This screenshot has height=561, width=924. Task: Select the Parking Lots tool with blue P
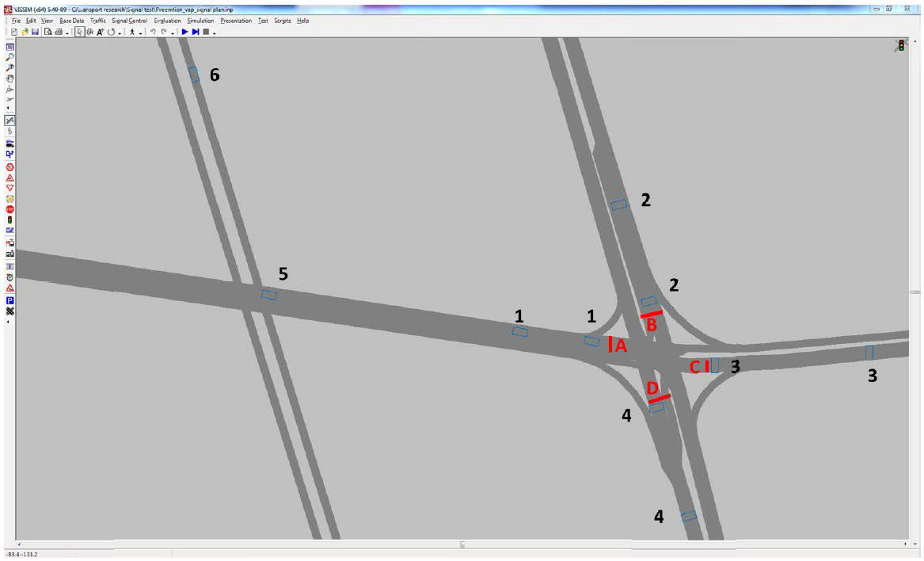(x=10, y=302)
